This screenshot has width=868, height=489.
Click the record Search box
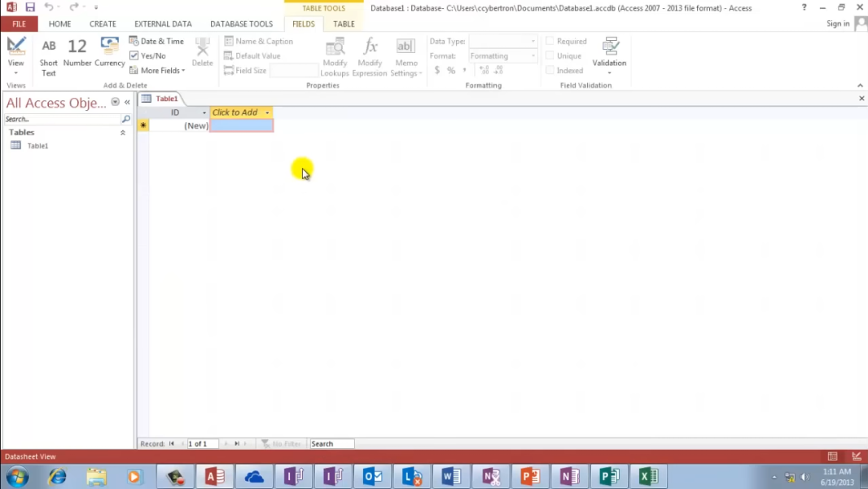(331, 443)
